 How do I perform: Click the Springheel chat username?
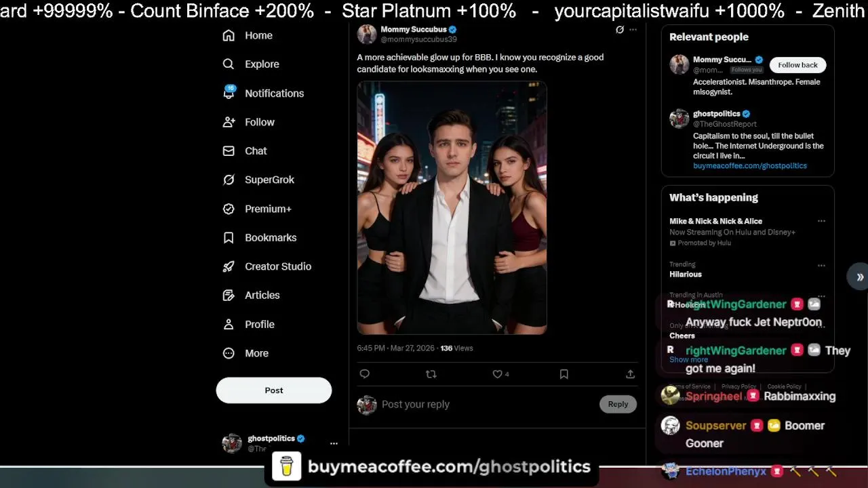[x=713, y=396]
